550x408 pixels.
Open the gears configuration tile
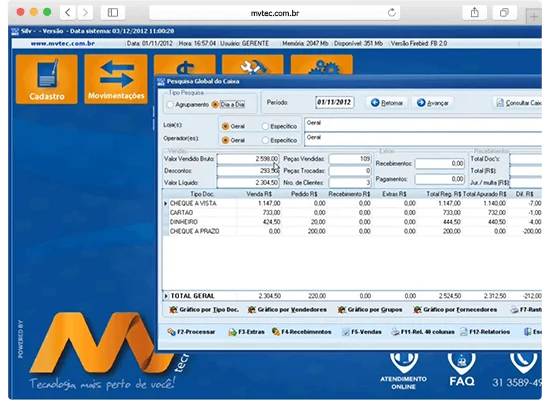click(321, 65)
